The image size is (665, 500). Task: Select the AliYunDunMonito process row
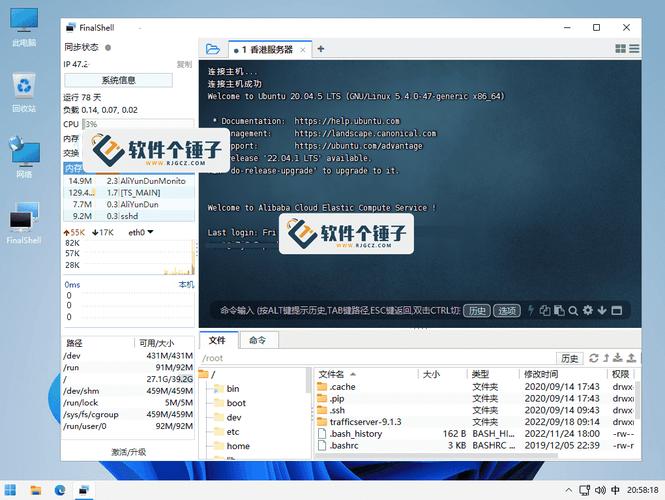(129, 181)
